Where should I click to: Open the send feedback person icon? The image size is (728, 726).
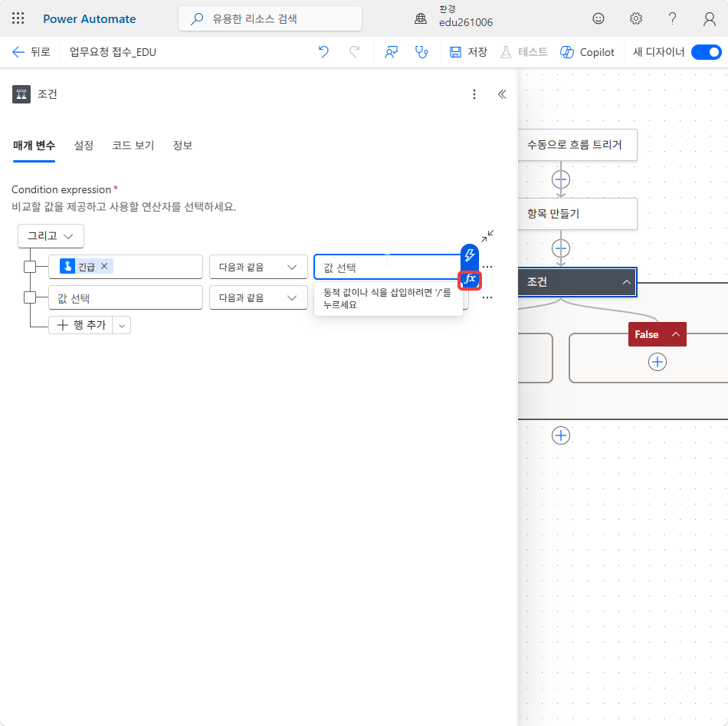[x=391, y=52]
